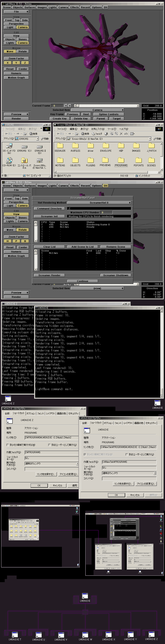Check 別のユーザーとして実行 in LWSN.EXE Z properties

tap(49, 445)
